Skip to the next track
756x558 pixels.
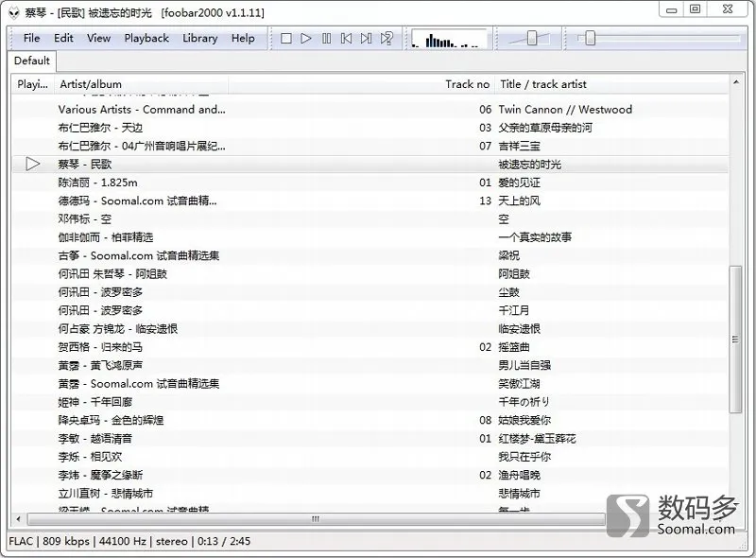(367, 38)
